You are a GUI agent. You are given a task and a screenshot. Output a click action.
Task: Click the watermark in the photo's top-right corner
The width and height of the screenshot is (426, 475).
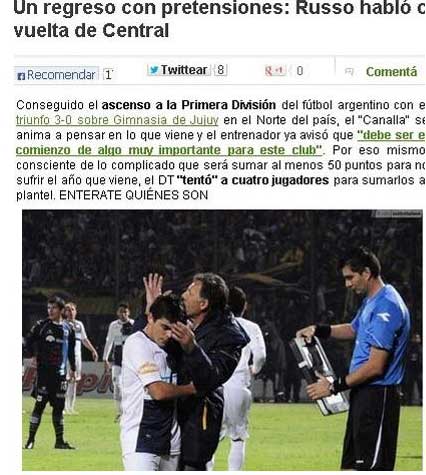pos(398,214)
